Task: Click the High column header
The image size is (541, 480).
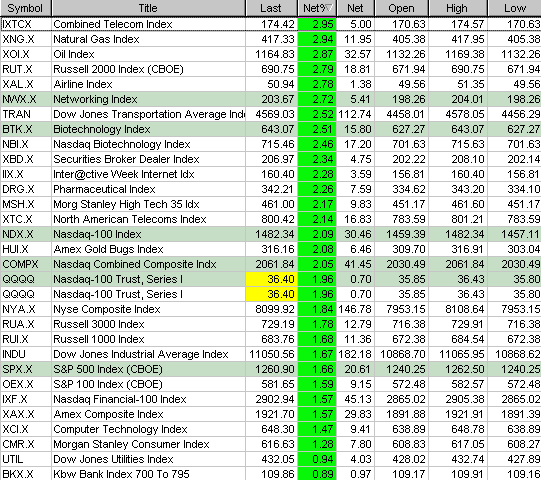Action: coord(458,8)
